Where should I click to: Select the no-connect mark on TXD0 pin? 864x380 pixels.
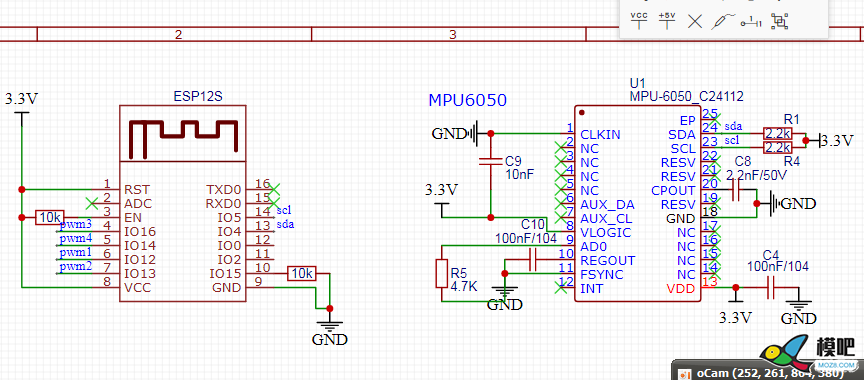[274, 189]
